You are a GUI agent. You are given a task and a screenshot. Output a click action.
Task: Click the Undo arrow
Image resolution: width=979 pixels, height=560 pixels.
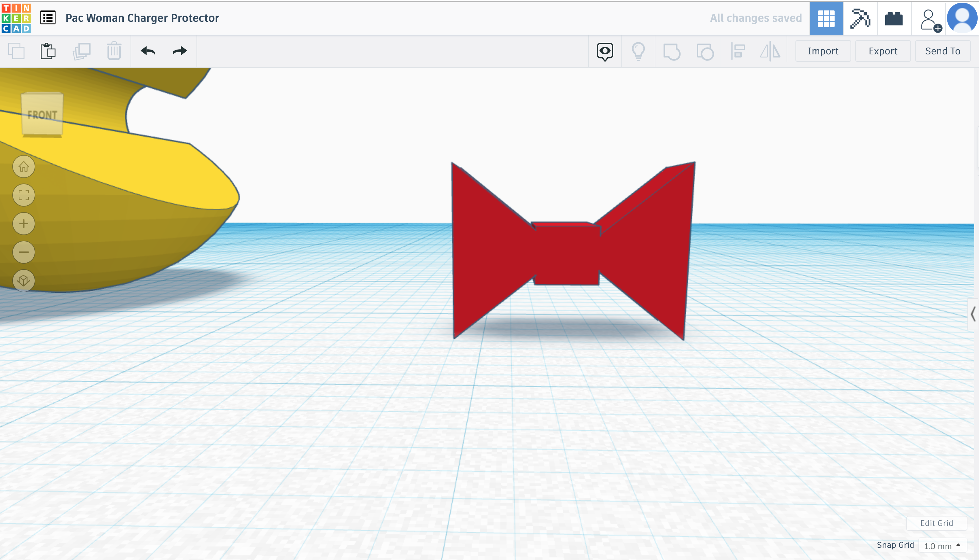click(x=148, y=51)
